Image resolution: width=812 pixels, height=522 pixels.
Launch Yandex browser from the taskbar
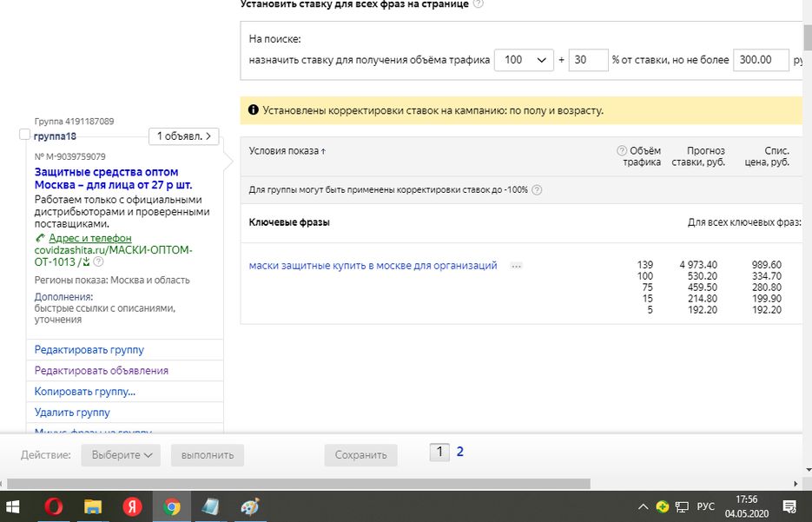pos(132,506)
